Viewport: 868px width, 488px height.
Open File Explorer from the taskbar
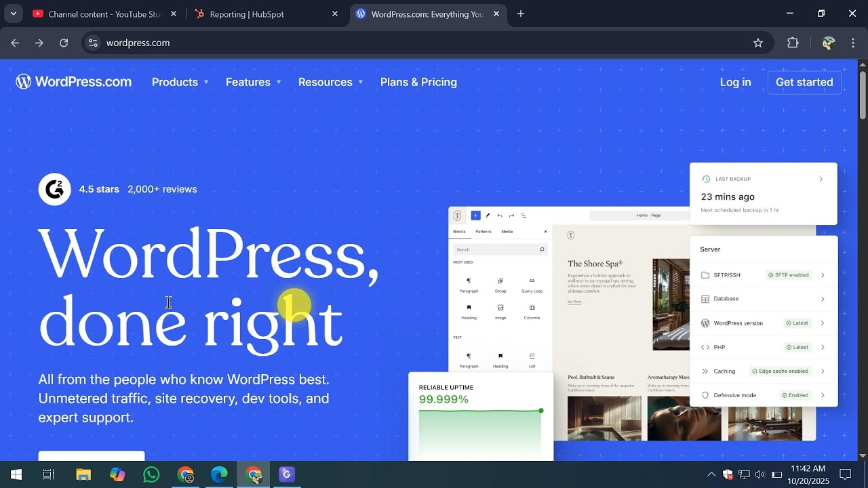pyautogui.click(x=83, y=474)
